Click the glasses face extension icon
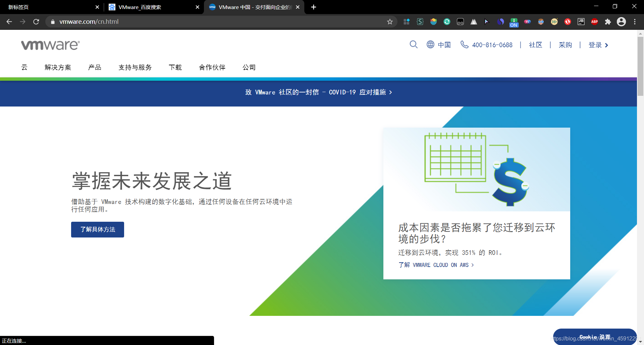This screenshot has height=345, width=644. click(541, 22)
